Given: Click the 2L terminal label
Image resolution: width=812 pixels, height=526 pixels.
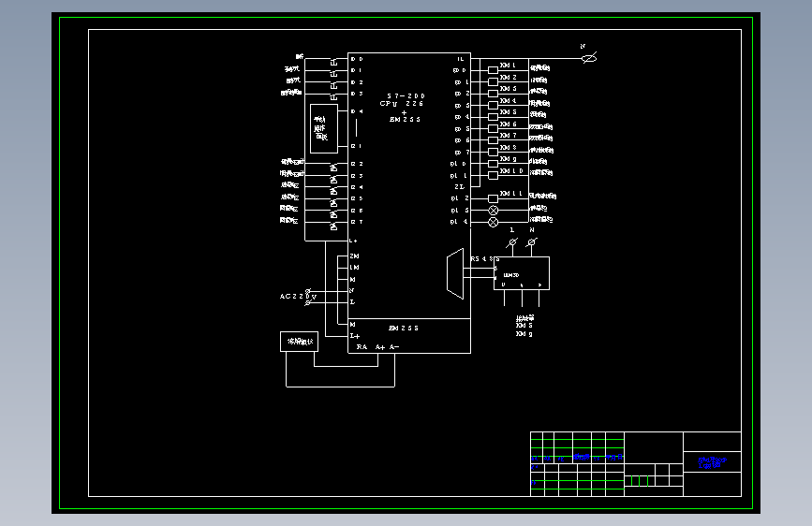Looking at the screenshot, I should click(x=459, y=187).
